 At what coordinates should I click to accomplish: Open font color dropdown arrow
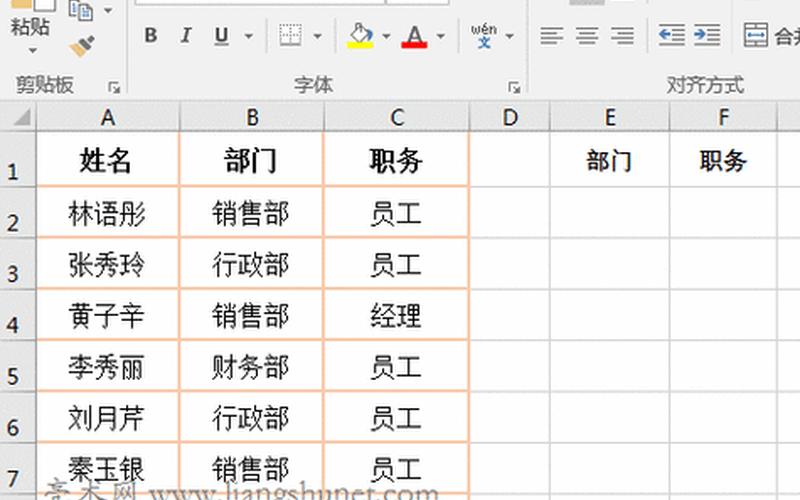pyautogui.click(x=441, y=36)
